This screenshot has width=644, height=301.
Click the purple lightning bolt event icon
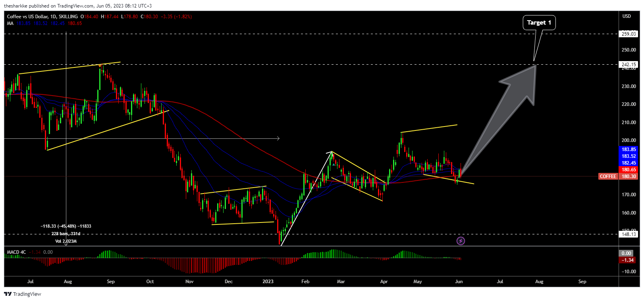coord(461,241)
